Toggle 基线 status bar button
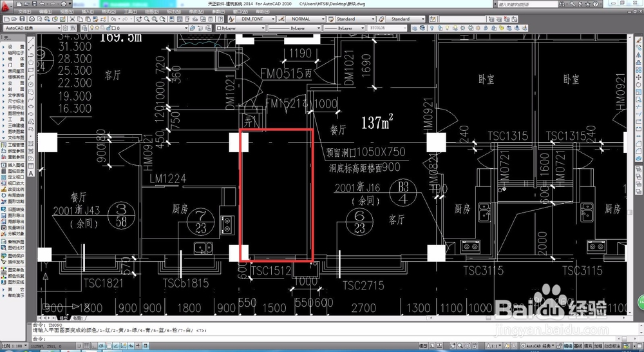644x352 pixels. tap(578, 346)
